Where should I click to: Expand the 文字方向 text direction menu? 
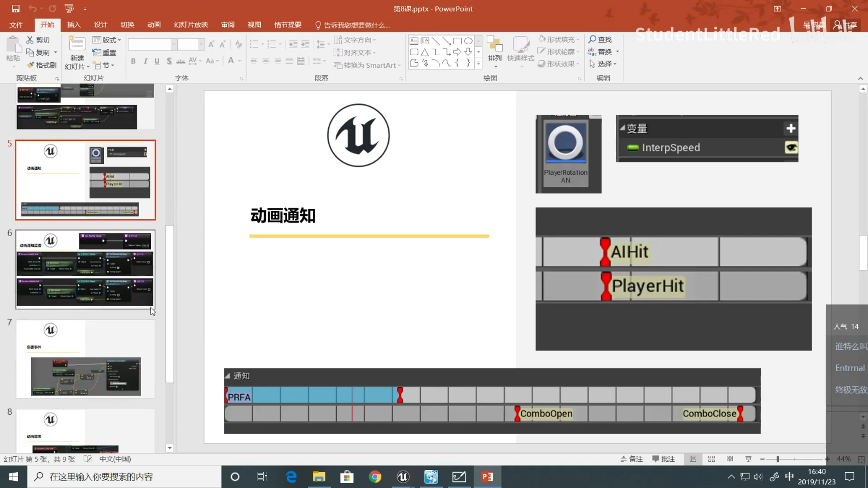[355, 40]
